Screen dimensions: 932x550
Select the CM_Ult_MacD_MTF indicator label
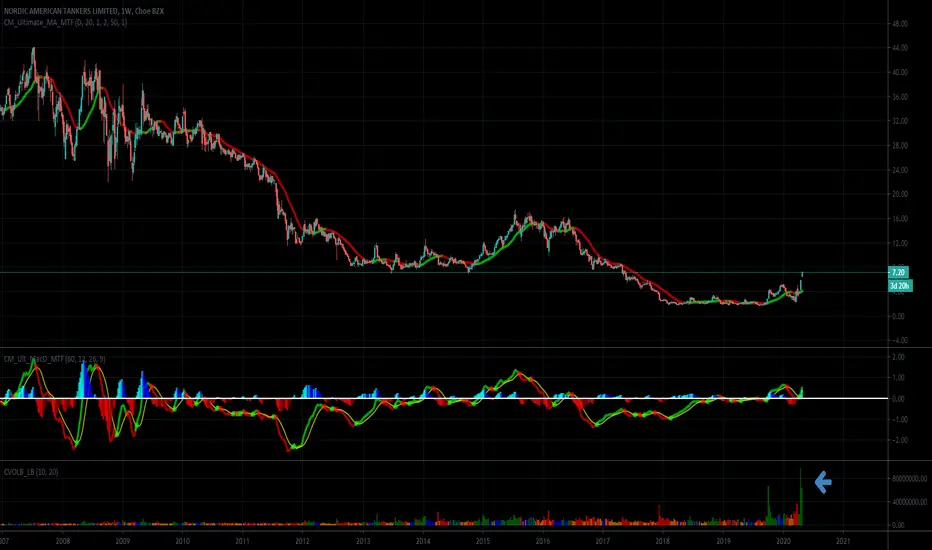[x=55, y=359]
